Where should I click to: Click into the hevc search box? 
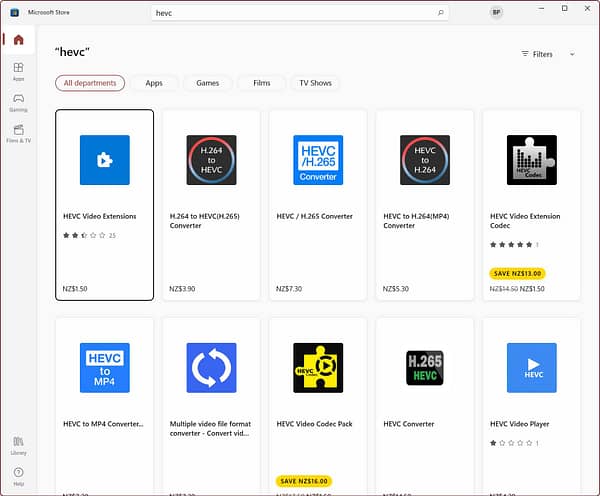[x=300, y=13]
